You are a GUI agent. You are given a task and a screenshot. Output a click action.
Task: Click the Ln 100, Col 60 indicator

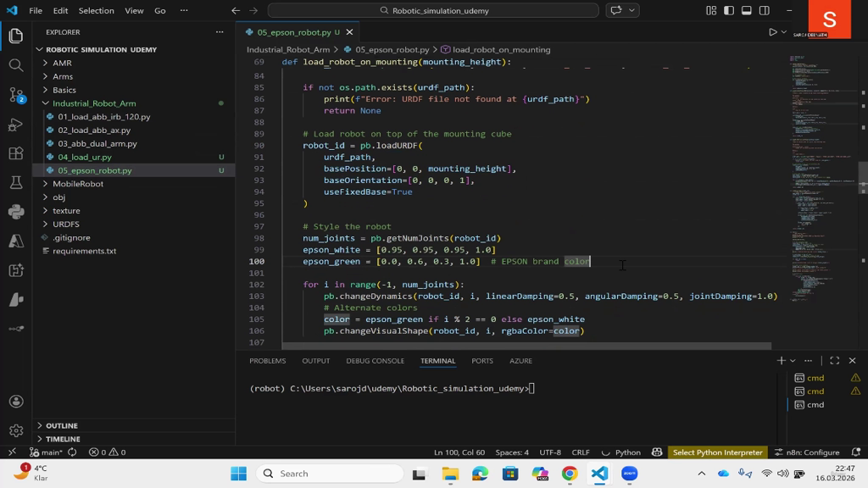[459, 452]
